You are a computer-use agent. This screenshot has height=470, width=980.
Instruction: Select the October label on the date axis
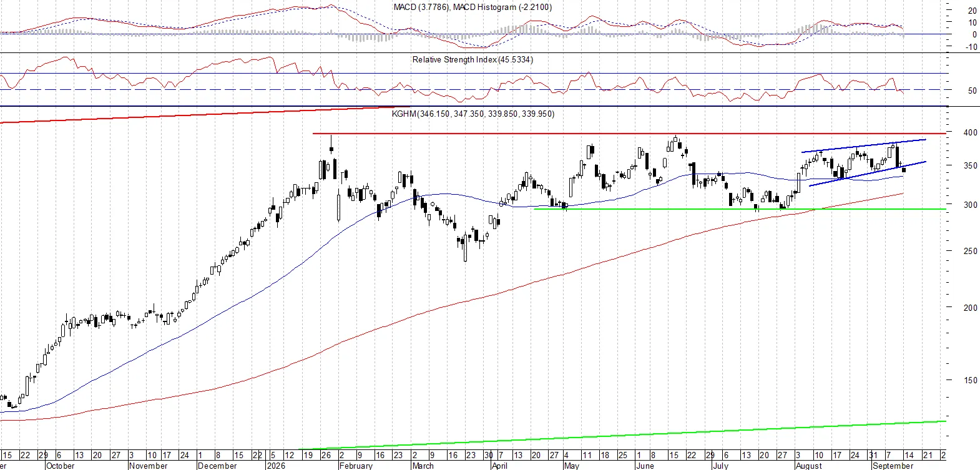click(x=61, y=466)
